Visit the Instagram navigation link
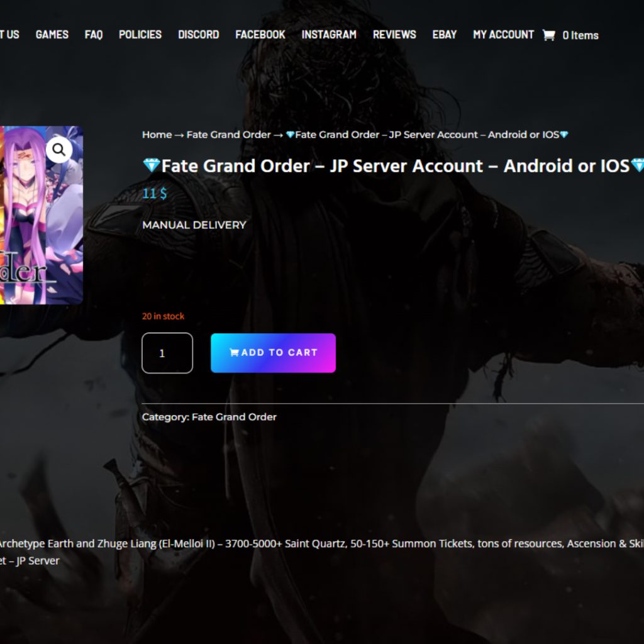Screen dimensions: 644x644 329,35
